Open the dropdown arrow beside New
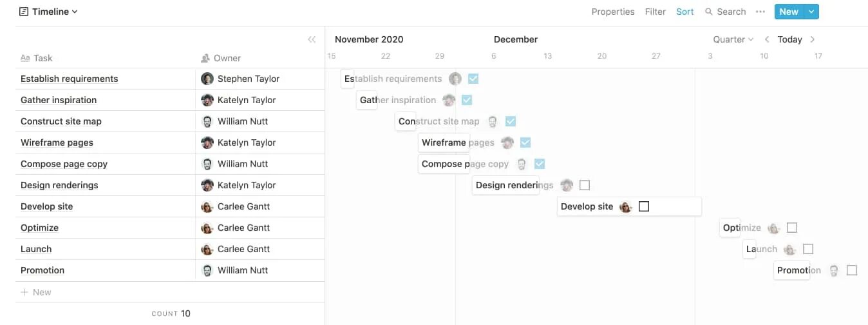This screenshot has height=325, width=868. click(x=811, y=12)
